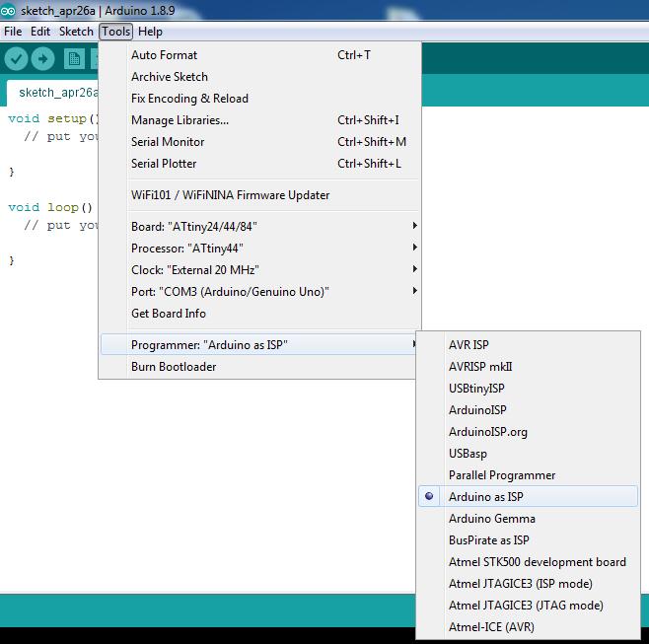The height and width of the screenshot is (644, 649).
Task: Click the New sketch document icon
Action: click(75, 59)
